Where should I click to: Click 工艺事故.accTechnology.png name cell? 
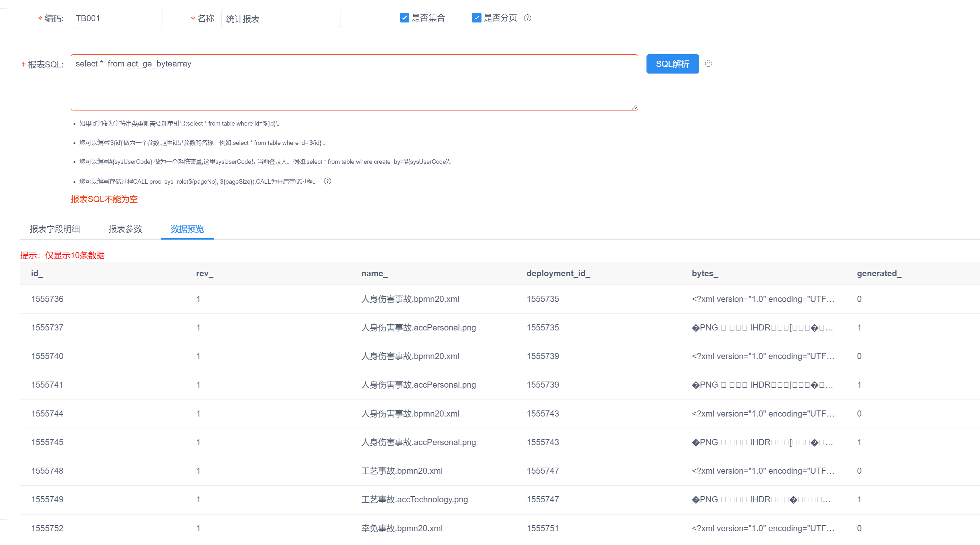414,499
